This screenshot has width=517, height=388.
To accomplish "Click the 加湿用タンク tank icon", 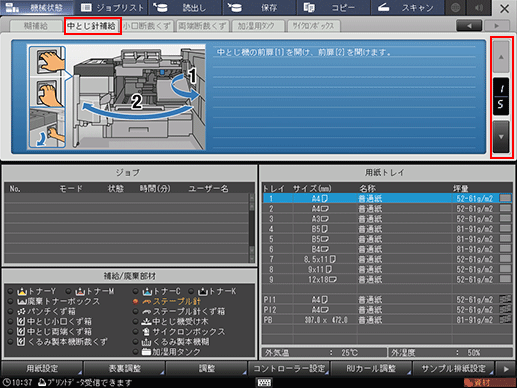I will click(146, 352).
